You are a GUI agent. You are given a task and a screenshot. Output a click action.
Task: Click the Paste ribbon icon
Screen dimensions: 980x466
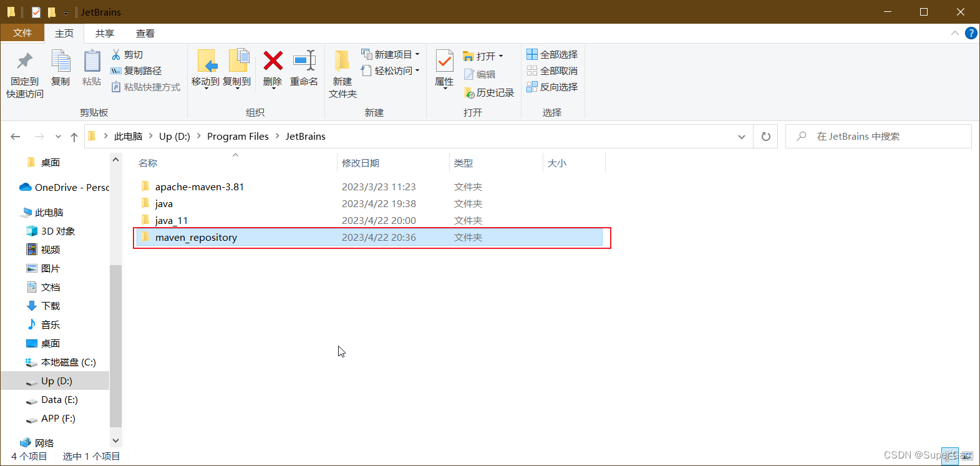92,69
